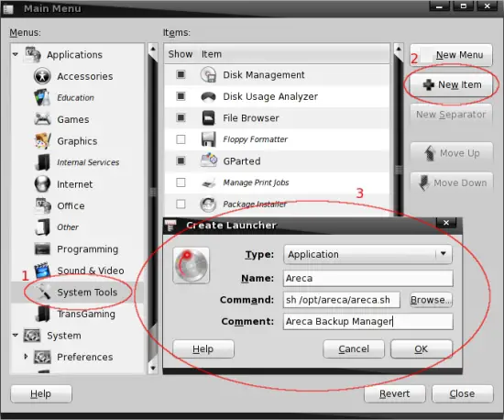Choose launcher icon in Create Launcher
Viewport: 504px width, 420px height.
click(x=191, y=265)
